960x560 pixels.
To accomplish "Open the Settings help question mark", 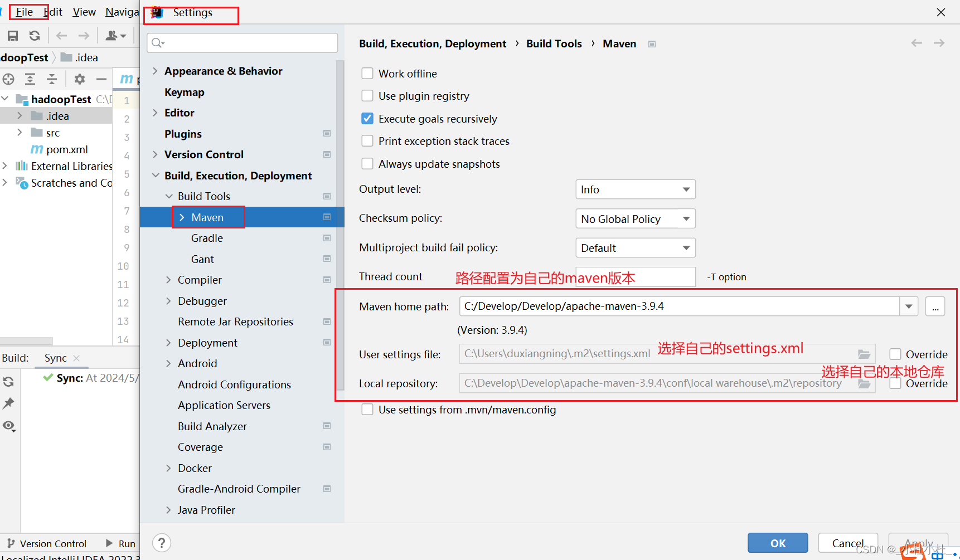I will point(162,543).
